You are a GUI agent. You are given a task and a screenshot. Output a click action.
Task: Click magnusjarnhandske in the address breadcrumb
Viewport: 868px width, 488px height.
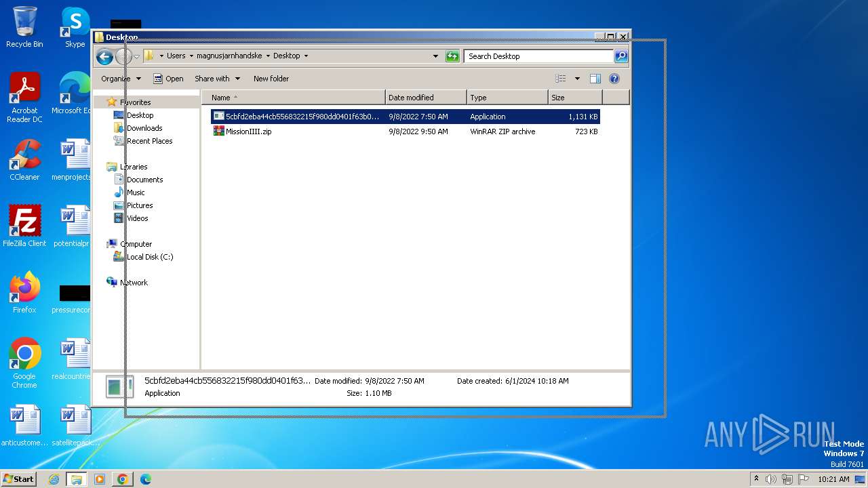pyautogui.click(x=229, y=56)
